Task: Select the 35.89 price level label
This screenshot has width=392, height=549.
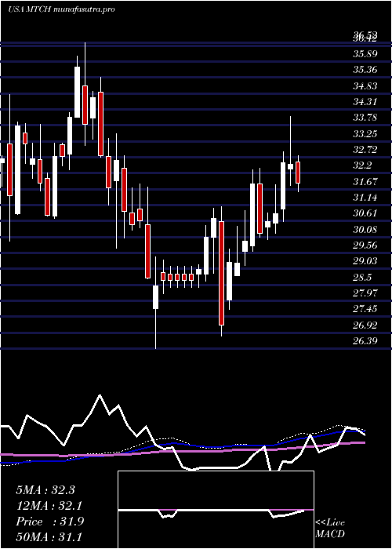Action: pos(365,54)
